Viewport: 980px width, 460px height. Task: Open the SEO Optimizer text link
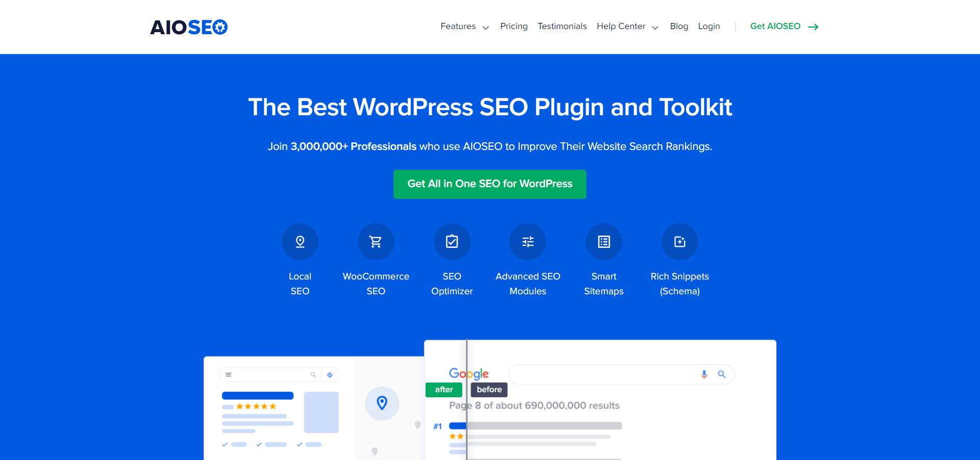(452, 284)
